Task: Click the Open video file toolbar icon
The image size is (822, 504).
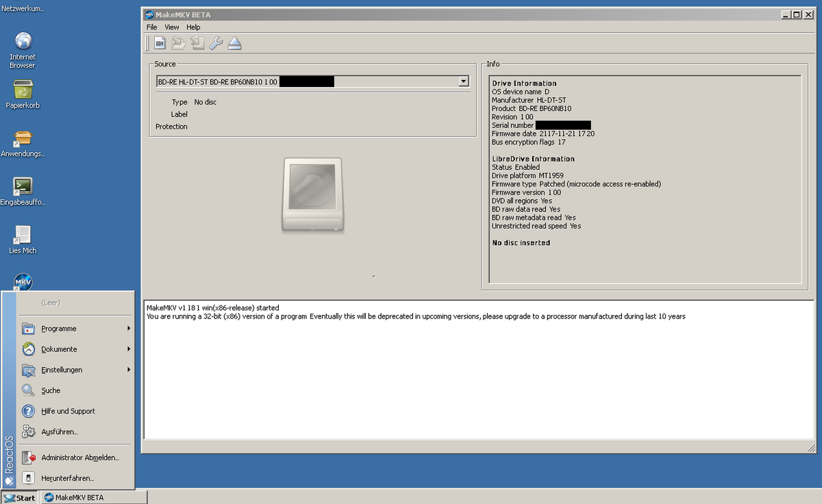Action: click(160, 43)
